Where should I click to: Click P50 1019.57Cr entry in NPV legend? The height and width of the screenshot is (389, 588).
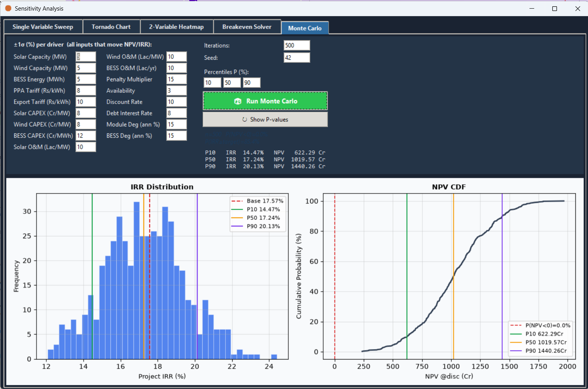(x=539, y=342)
